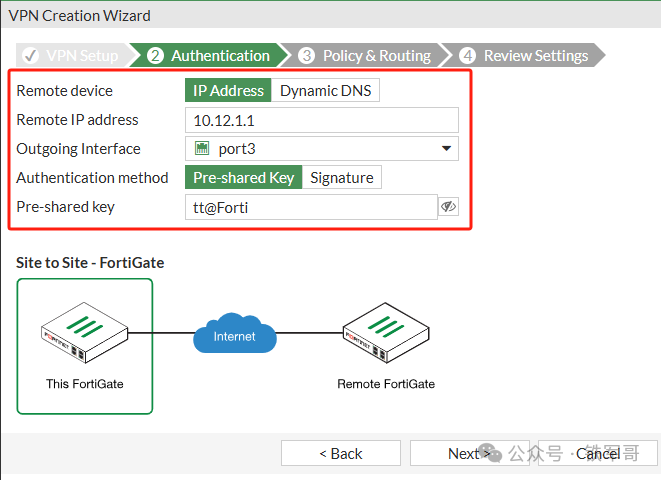Image resolution: width=661 pixels, height=480 pixels.
Task: Click the 'Remote FortiGate' caption
Action: [386, 383]
